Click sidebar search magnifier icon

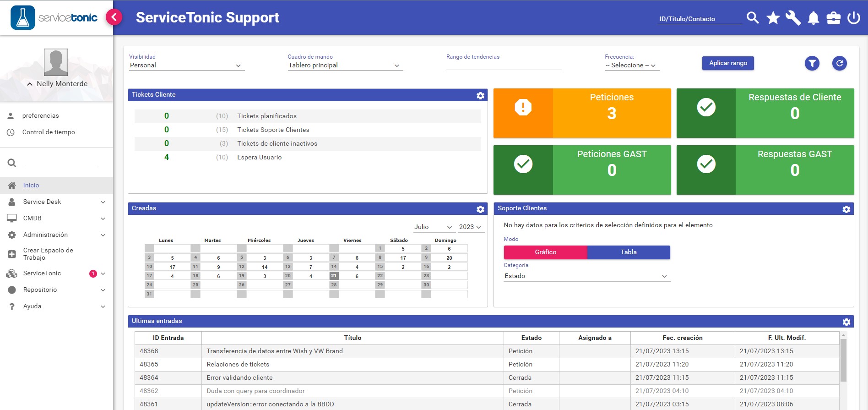12,163
